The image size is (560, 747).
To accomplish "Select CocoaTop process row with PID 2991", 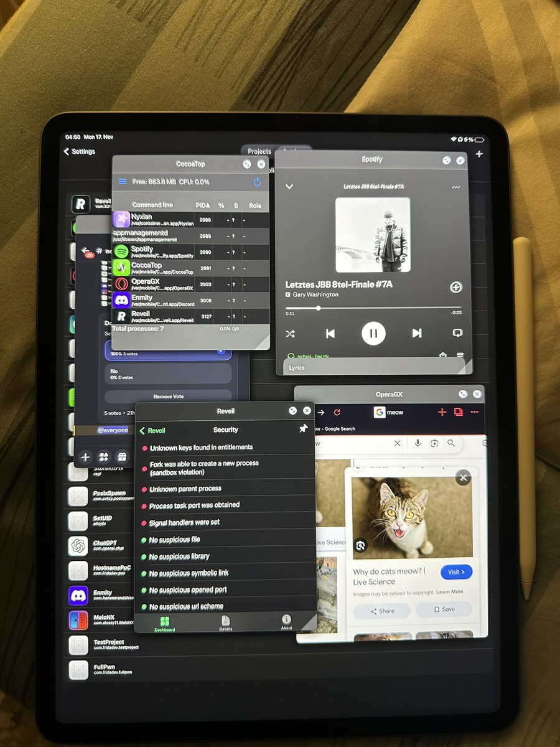I will pos(191,268).
